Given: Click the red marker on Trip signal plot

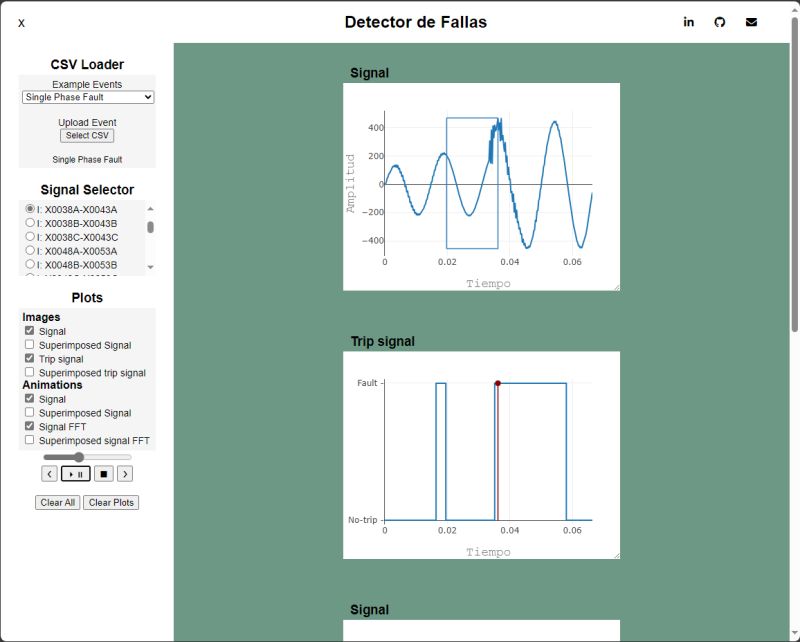Looking at the screenshot, I should coord(497,383).
